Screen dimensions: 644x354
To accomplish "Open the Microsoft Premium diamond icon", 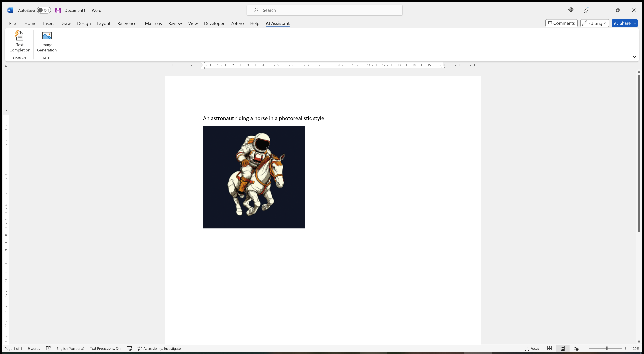I will coord(571,10).
